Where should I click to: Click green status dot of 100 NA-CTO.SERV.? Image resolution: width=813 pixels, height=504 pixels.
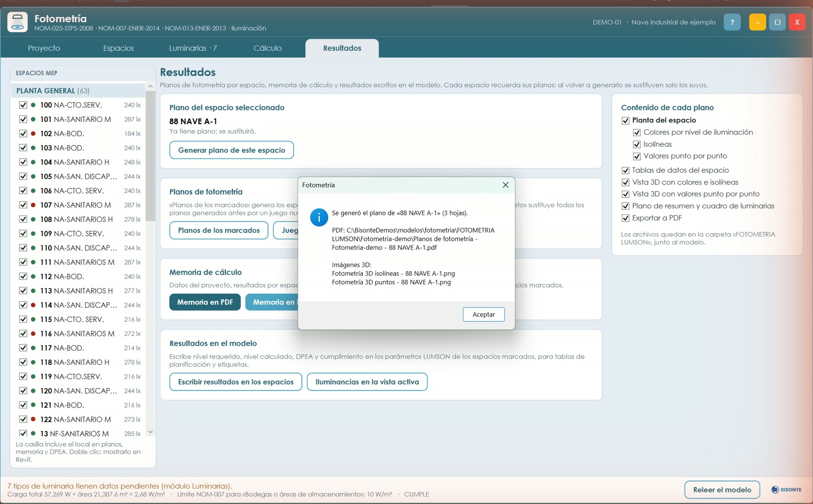coord(33,105)
